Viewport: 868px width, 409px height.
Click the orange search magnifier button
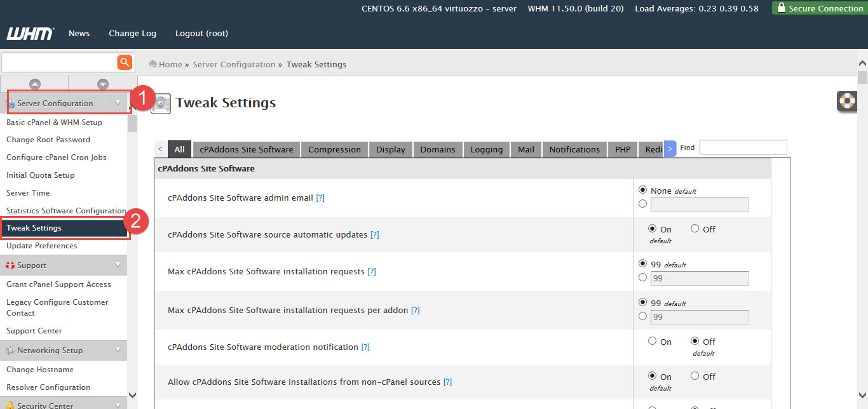(125, 62)
